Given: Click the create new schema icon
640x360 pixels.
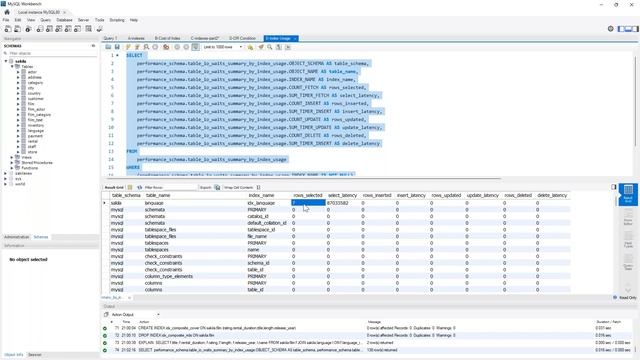Looking at the screenshot, I should coord(40,29).
